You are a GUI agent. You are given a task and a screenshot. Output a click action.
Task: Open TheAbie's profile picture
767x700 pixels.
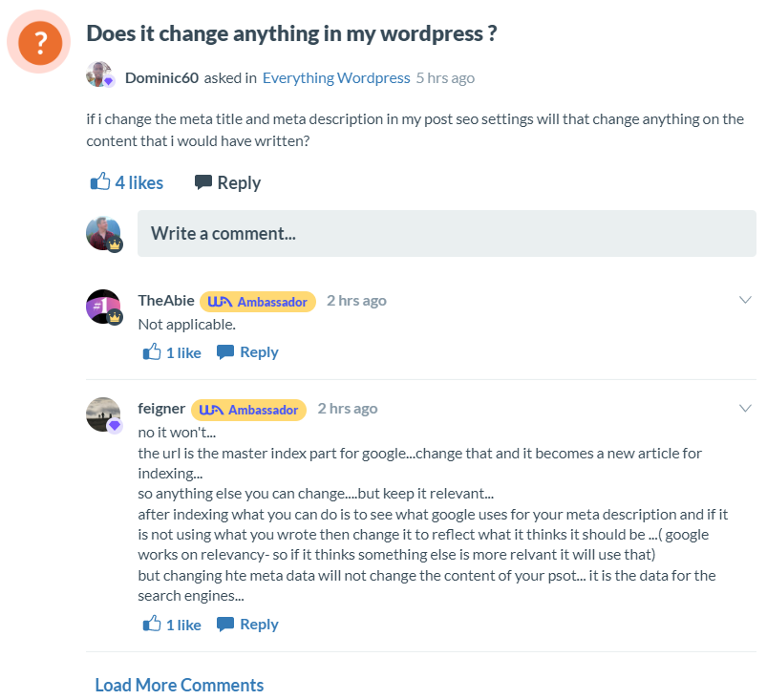tap(104, 307)
